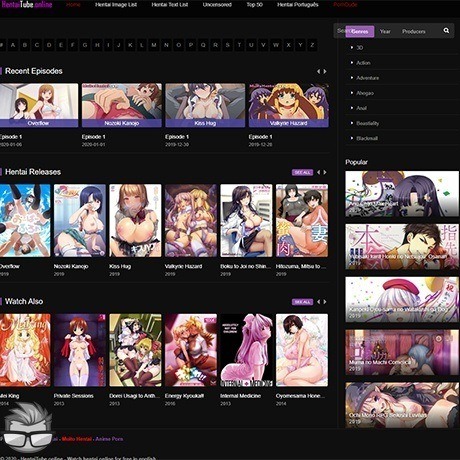Click left arrow in Hentai Releases section
The image size is (460, 460).
point(318,172)
